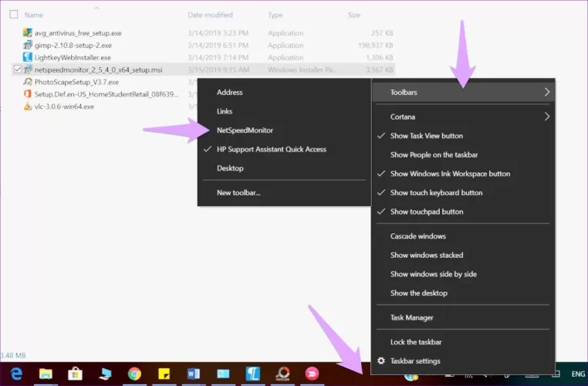Enable the NetSpeedMonitor toolbar

click(x=245, y=130)
